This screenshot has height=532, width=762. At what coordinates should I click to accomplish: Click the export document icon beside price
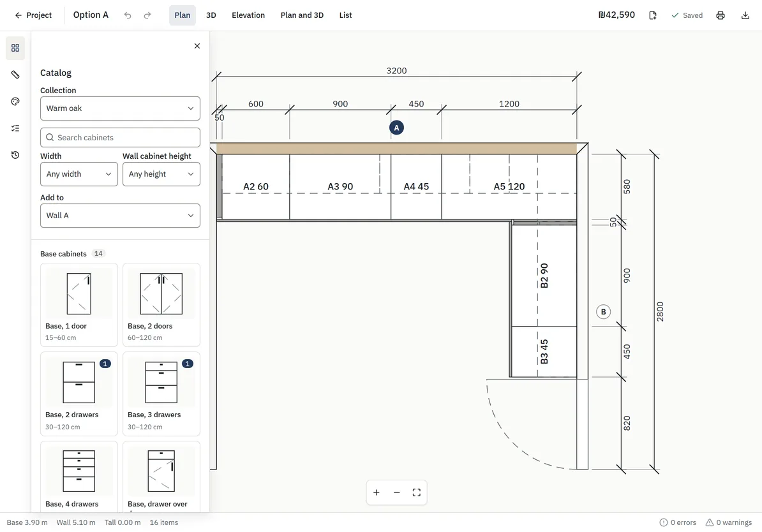pos(653,15)
